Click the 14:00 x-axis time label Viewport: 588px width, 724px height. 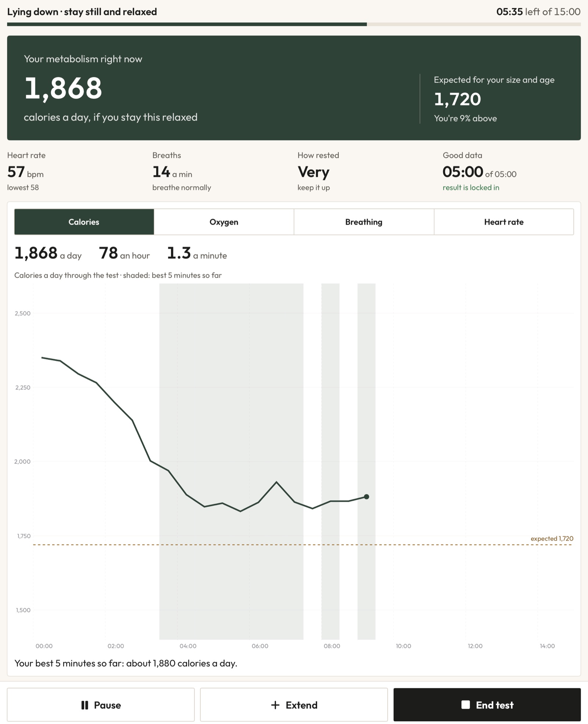click(x=547, y=646)
